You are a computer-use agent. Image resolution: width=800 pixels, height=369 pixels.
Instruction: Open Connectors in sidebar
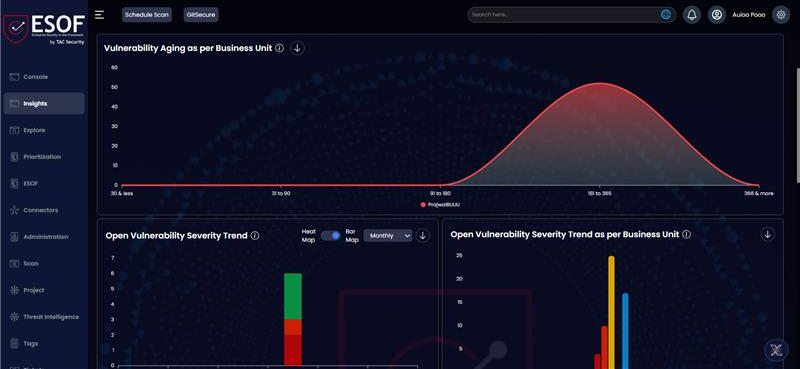(44, 210)
